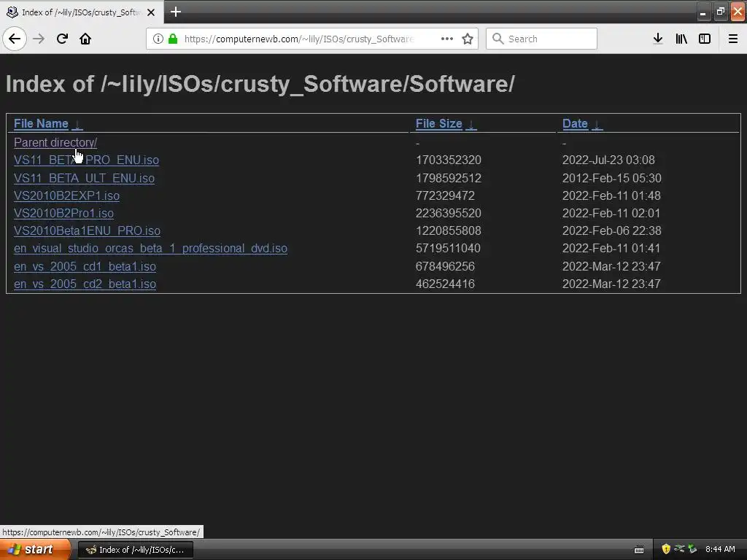Viewport: 747px width, 560px height.
Task: Open the VS2010B2EXP1.iso link
Action: (66, 195)
